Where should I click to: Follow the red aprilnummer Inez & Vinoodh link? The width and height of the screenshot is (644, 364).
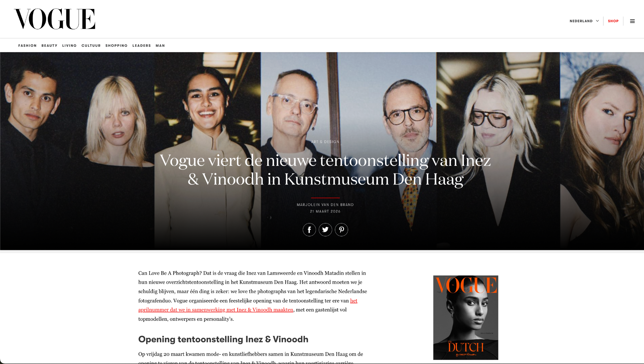coord(248,305)
